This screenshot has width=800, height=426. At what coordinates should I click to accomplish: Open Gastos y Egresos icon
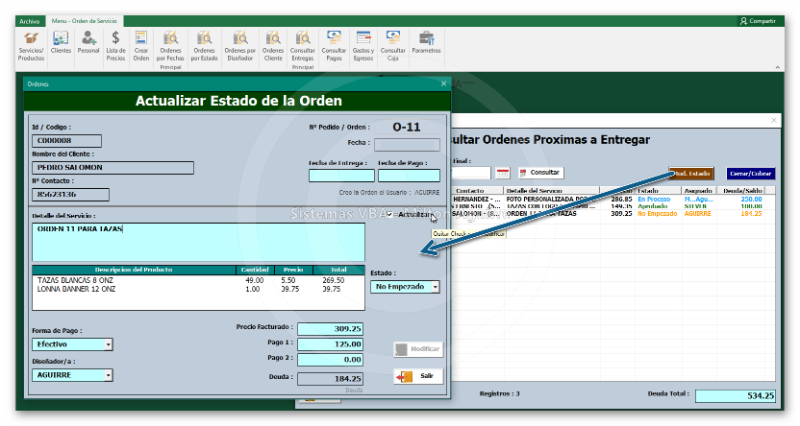coord(363,46)
